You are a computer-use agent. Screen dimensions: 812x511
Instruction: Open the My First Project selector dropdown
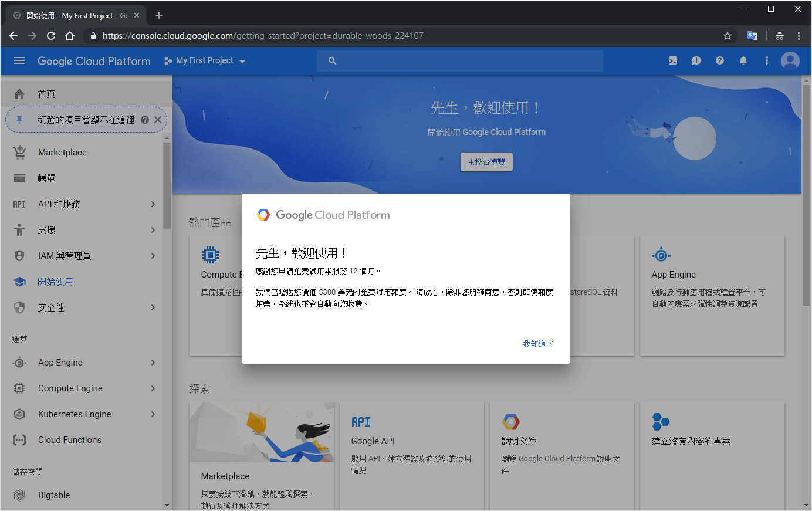205,60
